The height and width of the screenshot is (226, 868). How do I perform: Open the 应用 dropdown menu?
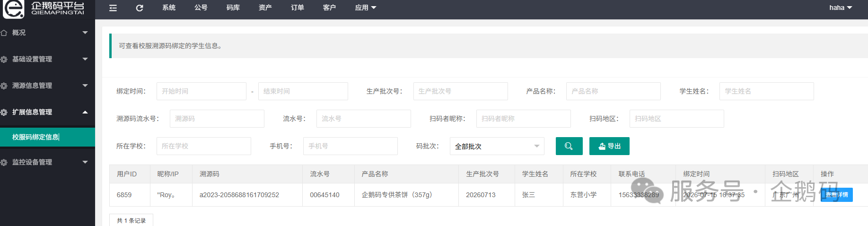coord(366,8)
